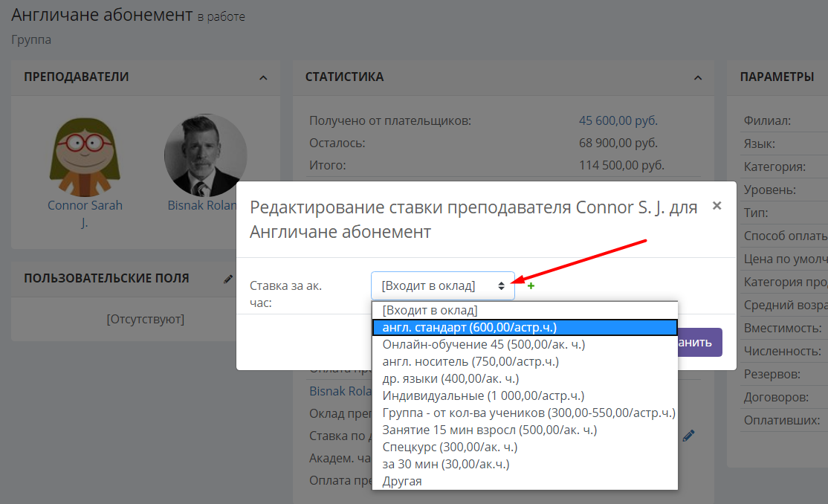Open the Ставка за ак. час dropdown
828x504 pixels.
pos(442,285)
